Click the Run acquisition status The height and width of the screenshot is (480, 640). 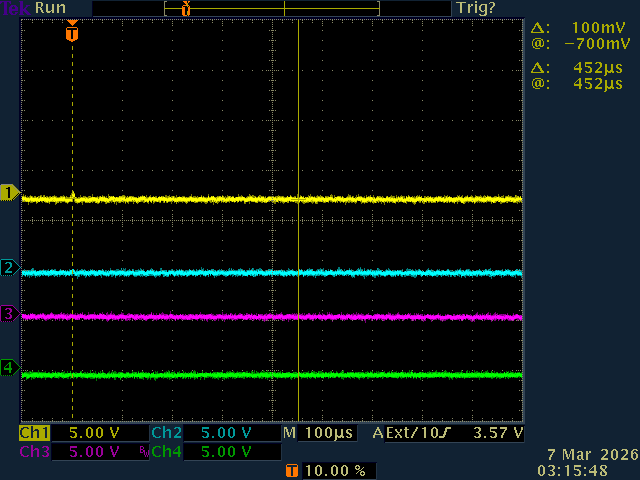tap(50, 8)
